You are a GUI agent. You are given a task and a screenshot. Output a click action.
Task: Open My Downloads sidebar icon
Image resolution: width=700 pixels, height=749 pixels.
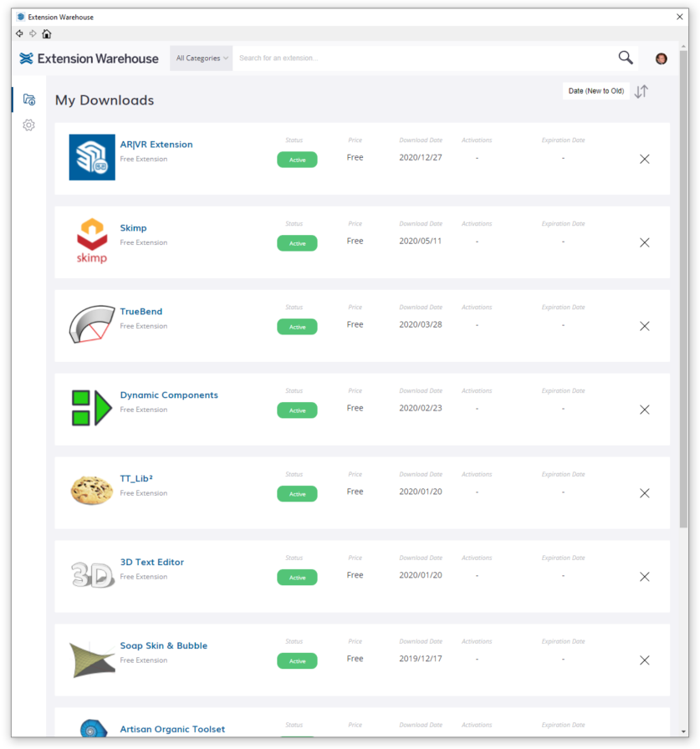[29, 99]
